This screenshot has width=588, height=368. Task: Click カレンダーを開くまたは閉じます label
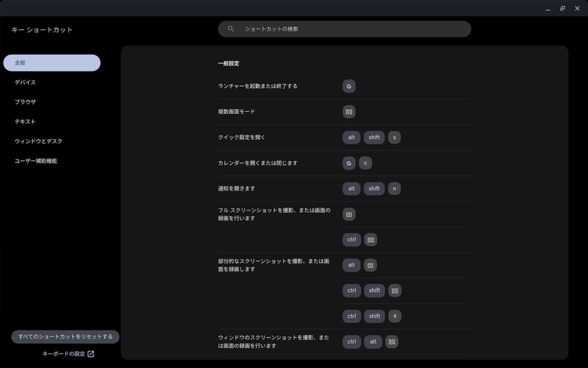click(x=258, y=163)
